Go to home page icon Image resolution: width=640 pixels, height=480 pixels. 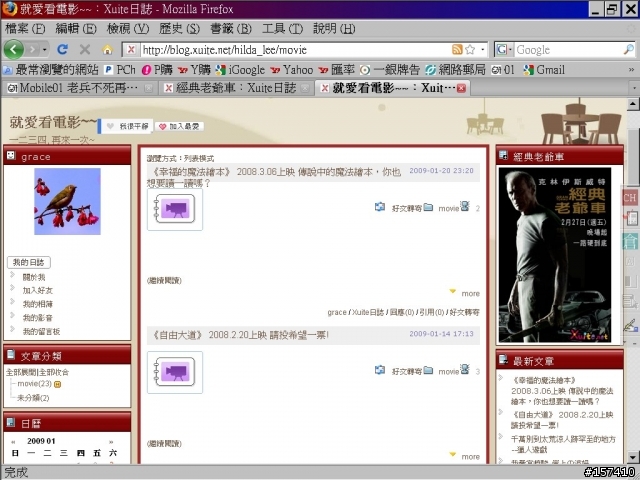(x=107, y=50)
